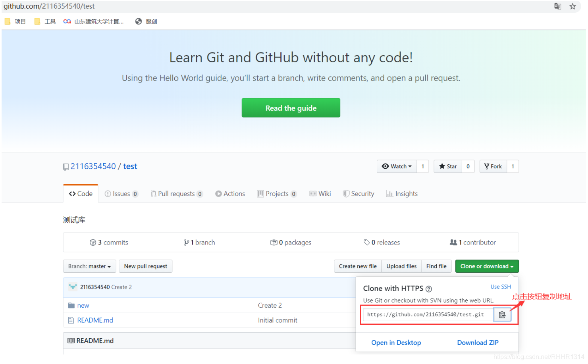Image resolution: width=588 pixels, height=364 pixels.
Task: Open the Actions tab
Action: pos(230,194)
